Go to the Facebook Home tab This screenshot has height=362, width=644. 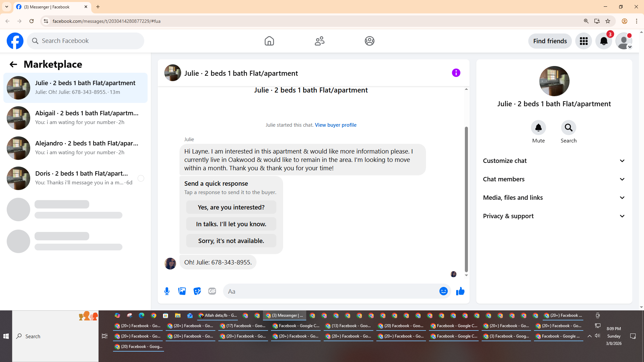(x=269, y=41)
